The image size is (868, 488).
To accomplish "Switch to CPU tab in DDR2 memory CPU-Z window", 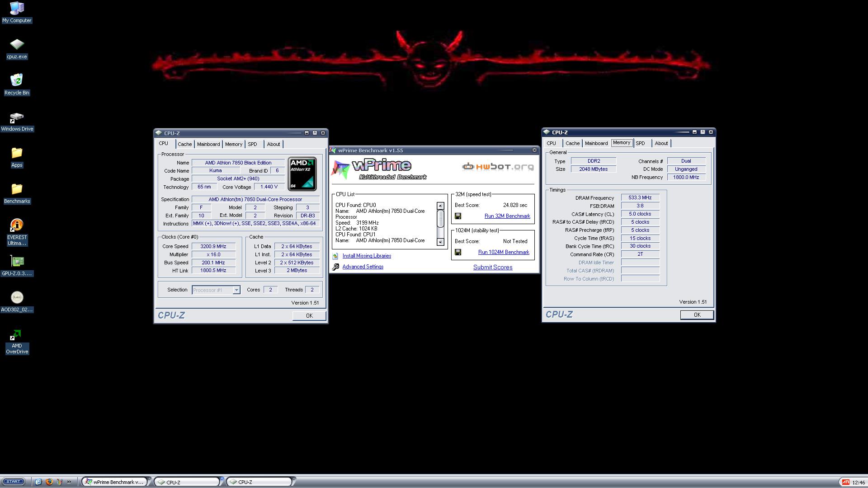I will click(552, 143).
